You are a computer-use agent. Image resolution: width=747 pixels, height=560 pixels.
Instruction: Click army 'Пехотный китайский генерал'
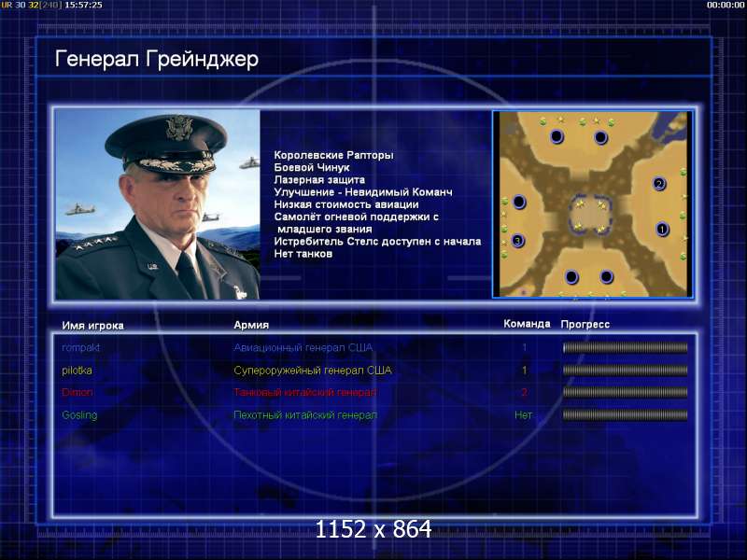pyautogui.click(x=305, y=415)
